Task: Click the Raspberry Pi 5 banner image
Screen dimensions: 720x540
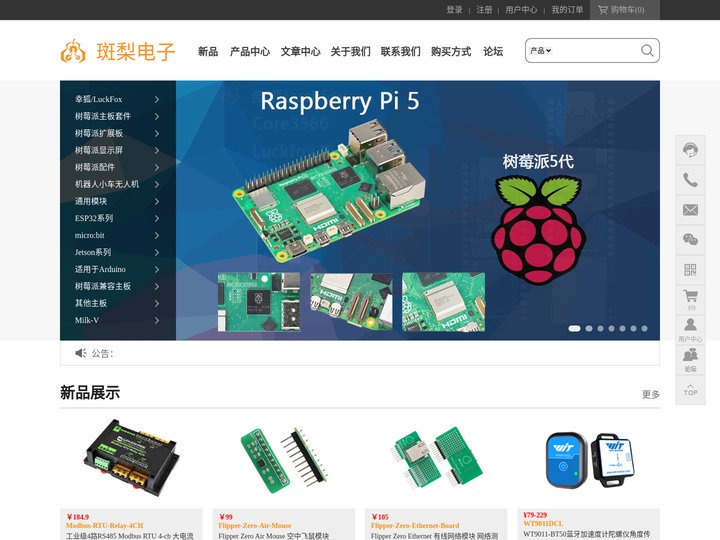Action: coord(417,210)
